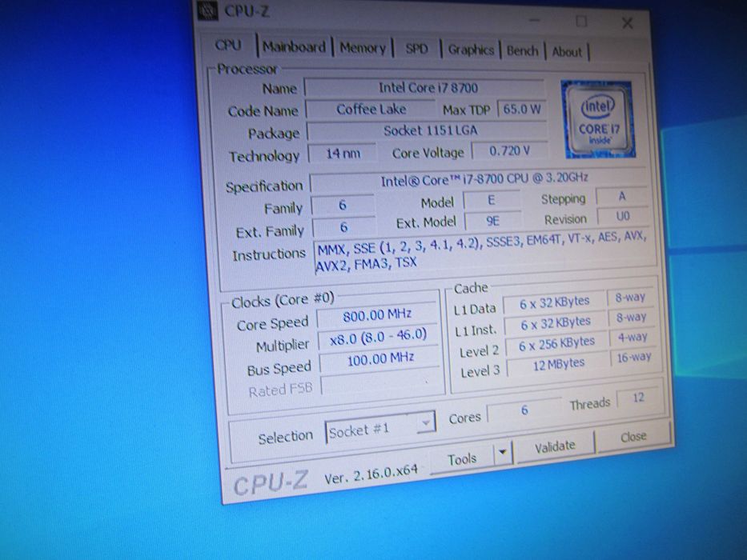Image resolution: width=747 pixels, height=560 pixels.
Task: Click the Coffee Lake code name value
Action: click(x=371, y=110)
